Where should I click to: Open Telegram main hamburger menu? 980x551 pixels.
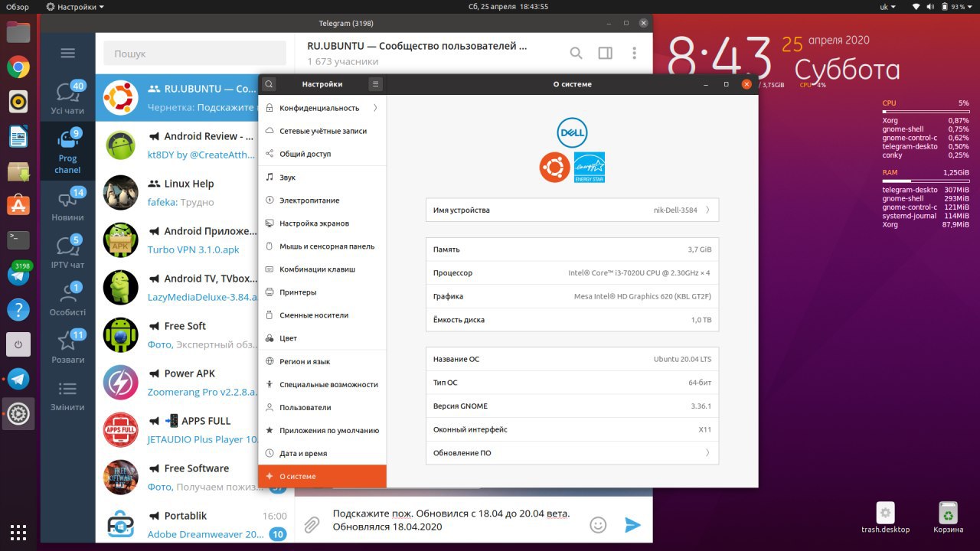pyautogui.click(x=67, y=53)
